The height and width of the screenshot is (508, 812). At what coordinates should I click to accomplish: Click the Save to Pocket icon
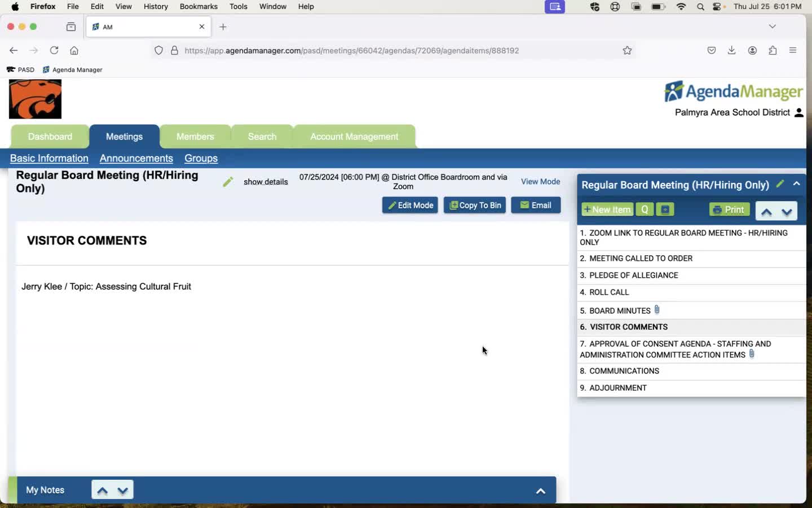(712, 50)
